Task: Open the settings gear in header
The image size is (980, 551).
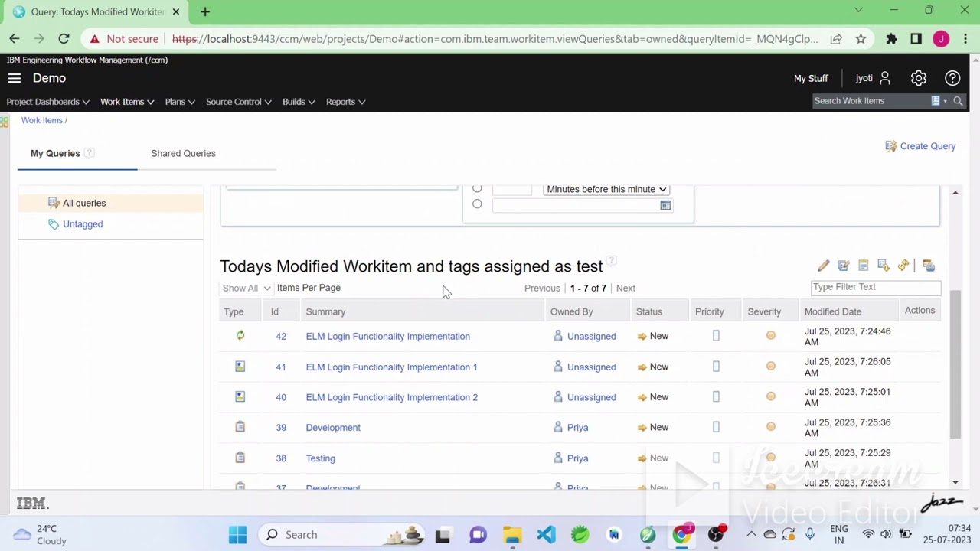Action: tap(919, 78)
